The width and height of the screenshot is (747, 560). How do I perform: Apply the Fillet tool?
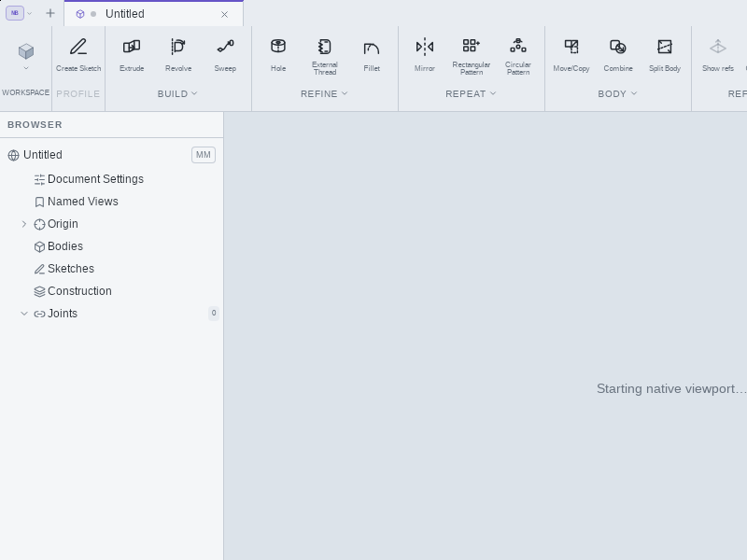point(372,55)
